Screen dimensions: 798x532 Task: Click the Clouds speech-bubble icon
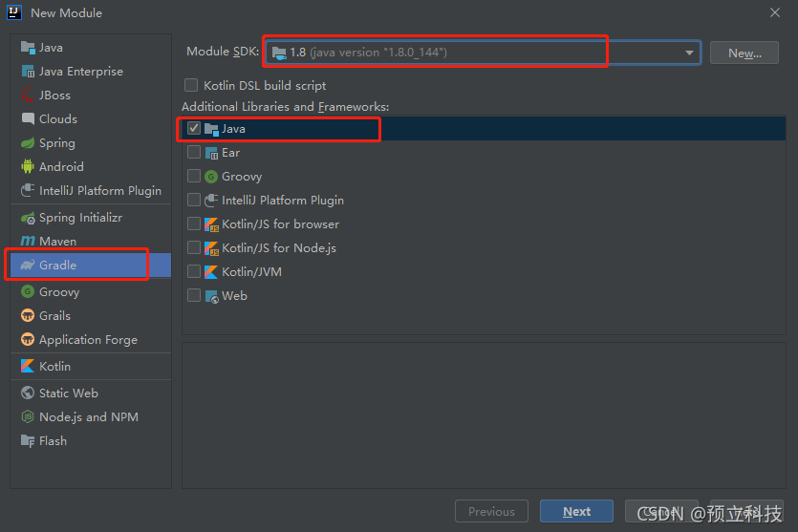pyautogui.click(x=28, y=118)
